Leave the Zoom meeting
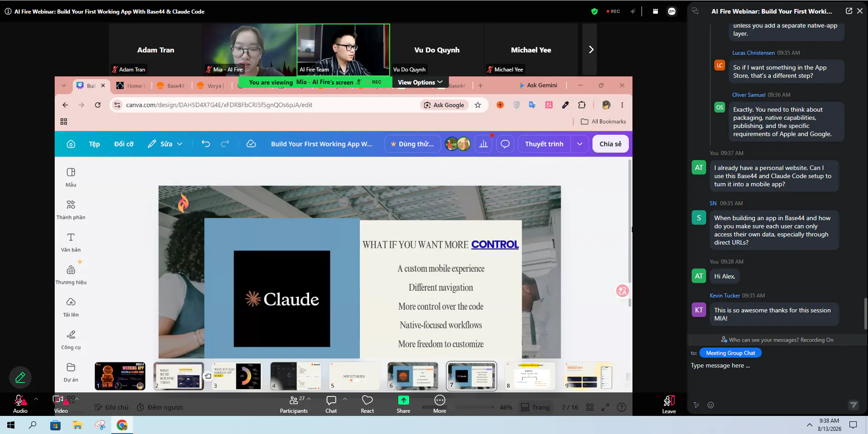 669,404
